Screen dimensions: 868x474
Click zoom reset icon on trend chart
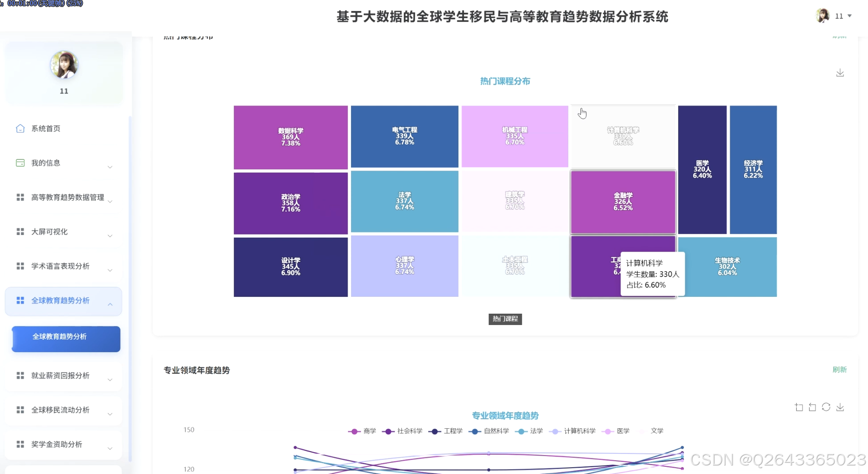click(812, 407)
